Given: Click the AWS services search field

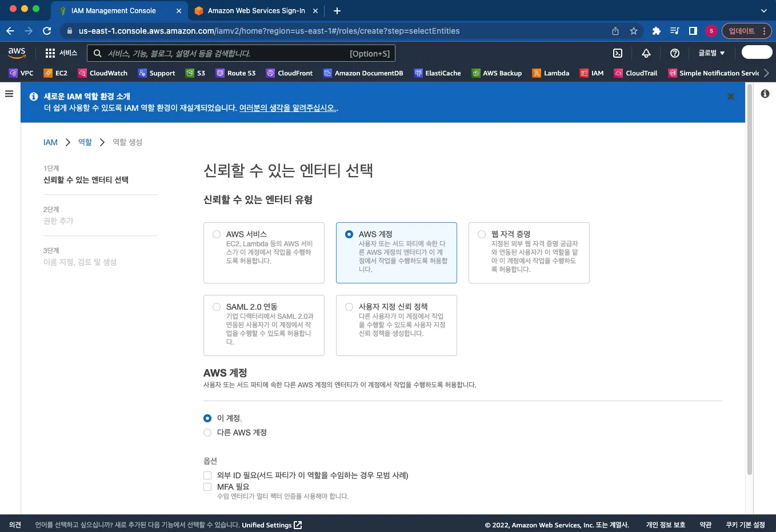Looking at the screenshot, I should (241, 53).
